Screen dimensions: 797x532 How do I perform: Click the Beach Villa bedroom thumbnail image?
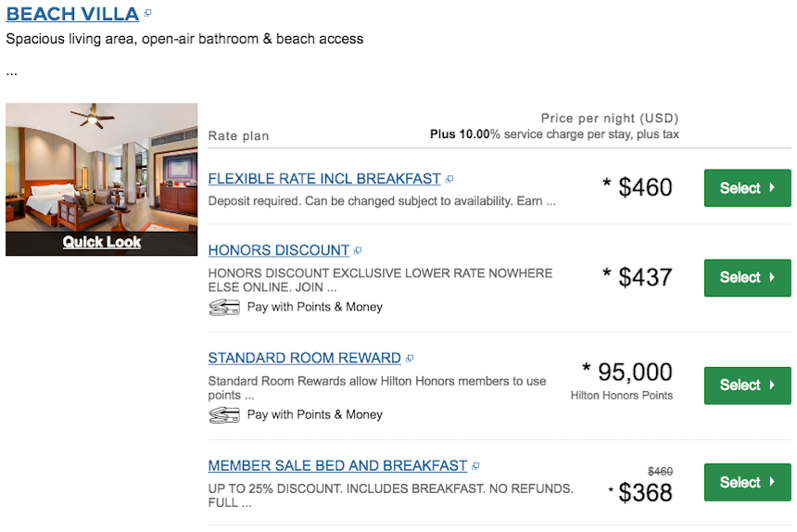click(102, 167)
